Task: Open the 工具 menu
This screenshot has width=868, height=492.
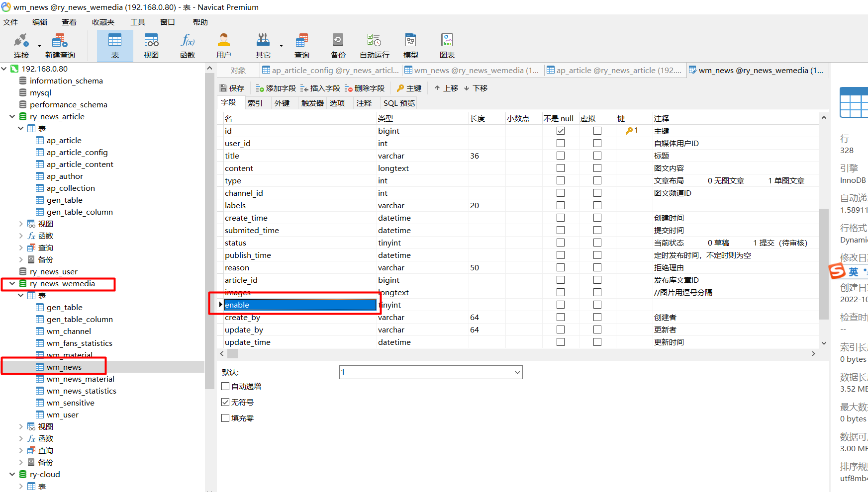Action: (138, 21)
